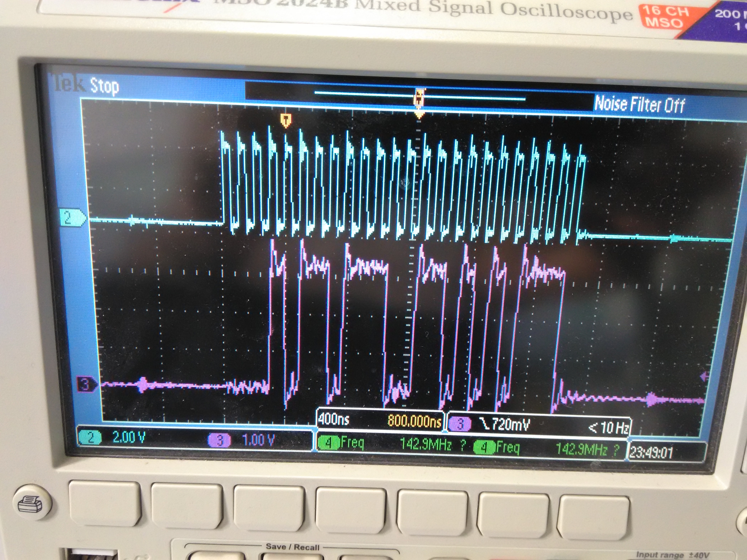Viewport: 747px width, 560px height.
Task: Select the channel 3 ground reference marker
Action: 88,384
